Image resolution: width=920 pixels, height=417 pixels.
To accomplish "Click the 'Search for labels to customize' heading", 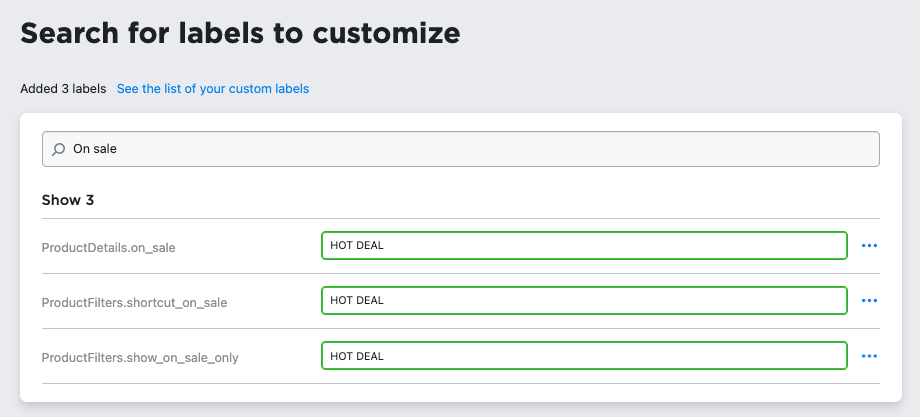I will [x=240, y=33].
